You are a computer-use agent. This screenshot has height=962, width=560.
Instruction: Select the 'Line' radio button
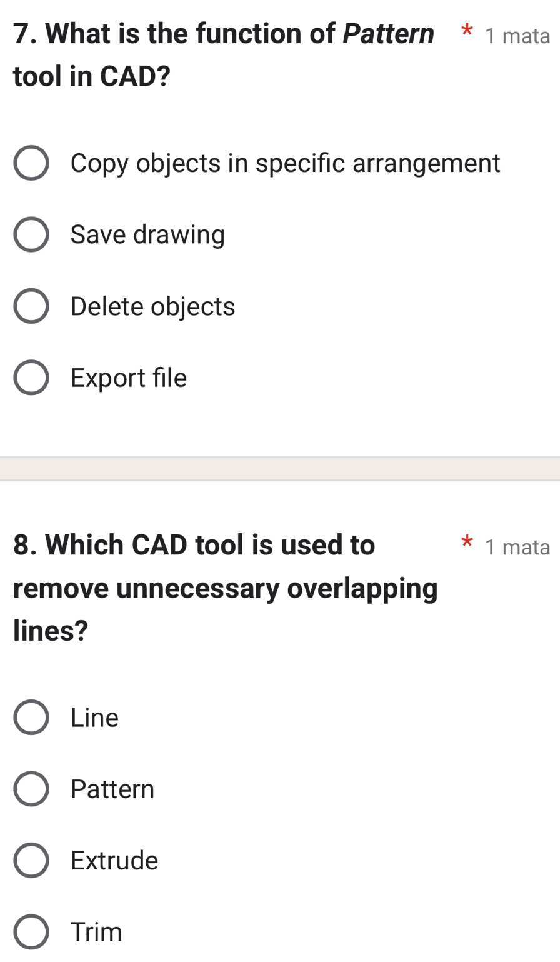[31, 717]
